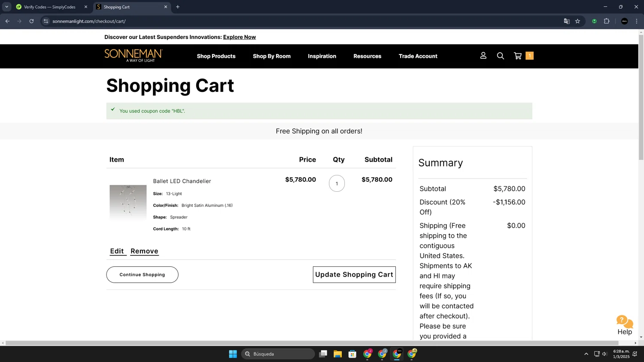
Task: Close the Shopping Cart tab
Action: pos(166,7)
